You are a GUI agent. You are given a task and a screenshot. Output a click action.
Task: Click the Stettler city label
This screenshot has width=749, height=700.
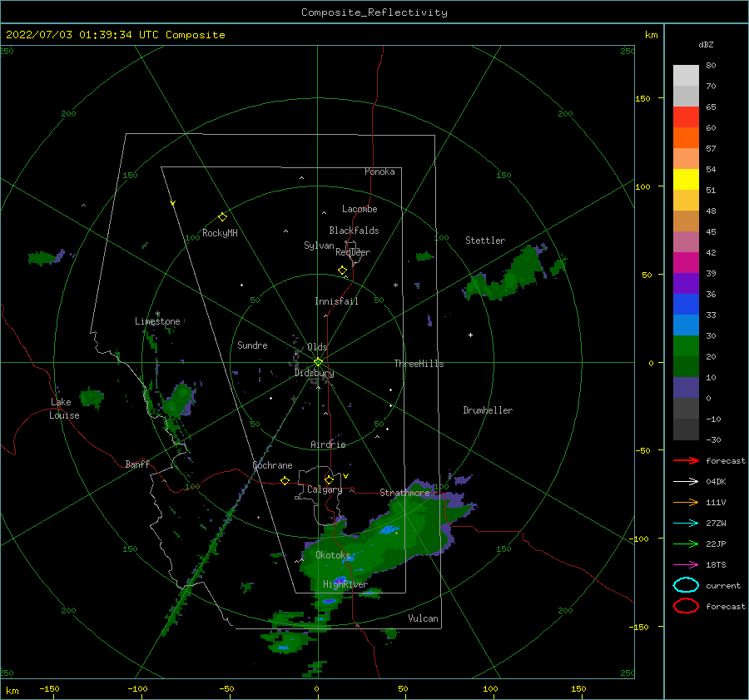coord(485,241)
